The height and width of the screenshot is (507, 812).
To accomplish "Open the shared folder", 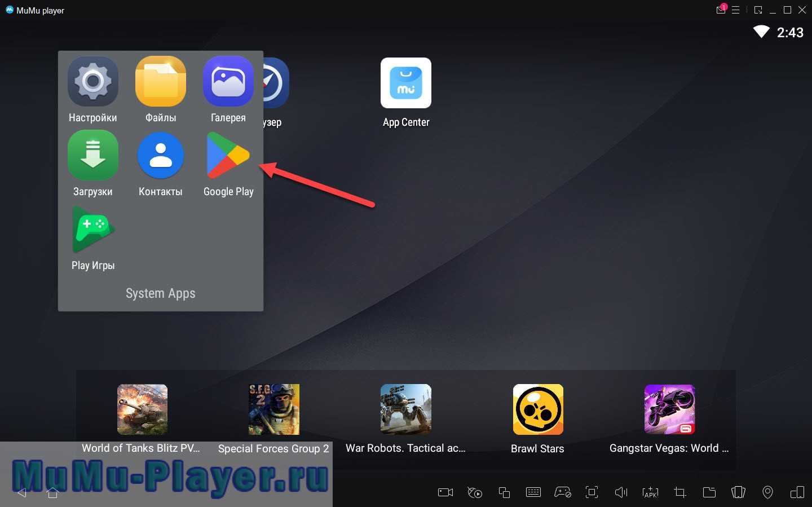I will (709, 492).
